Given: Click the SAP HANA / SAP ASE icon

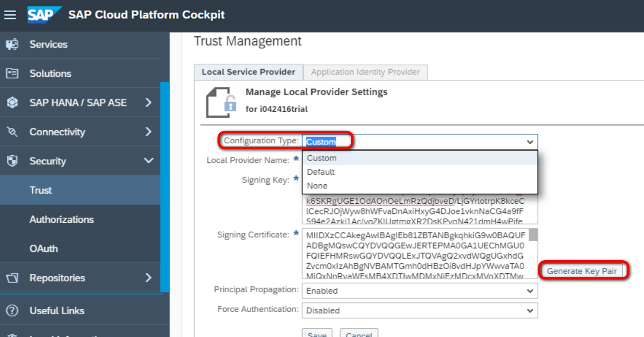Looking at the screenshot, I should (12, 103).
